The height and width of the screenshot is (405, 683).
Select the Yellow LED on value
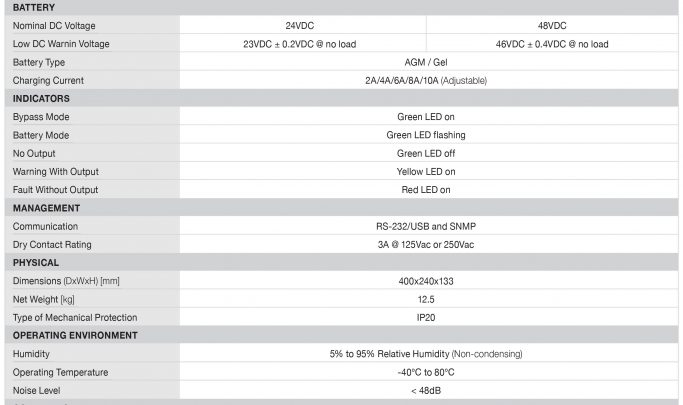point(426,172)
